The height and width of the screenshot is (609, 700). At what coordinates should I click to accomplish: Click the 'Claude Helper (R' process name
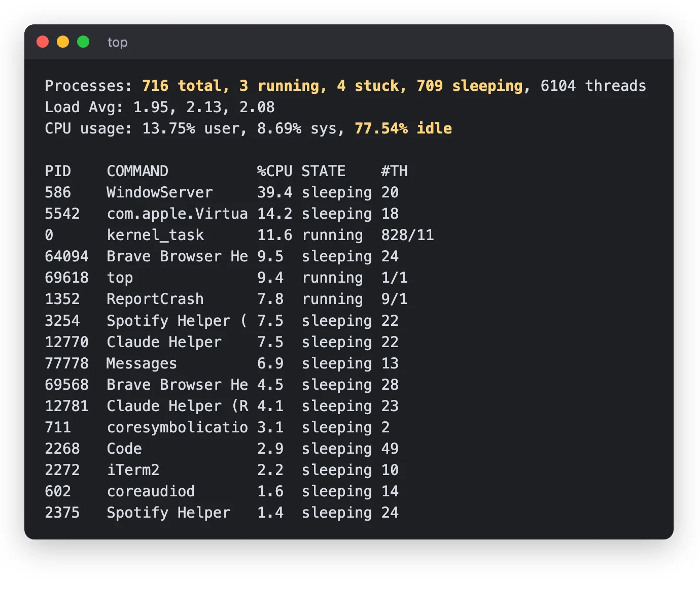[177, 406]
